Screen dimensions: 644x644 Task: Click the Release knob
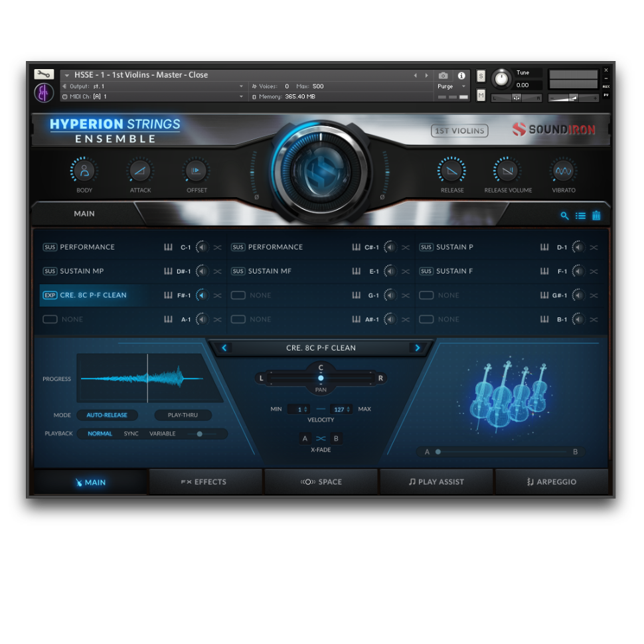tap(451, 171)
